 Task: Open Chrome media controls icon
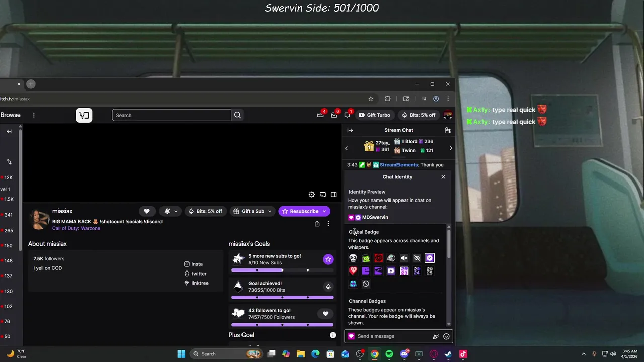pos(424,99)
